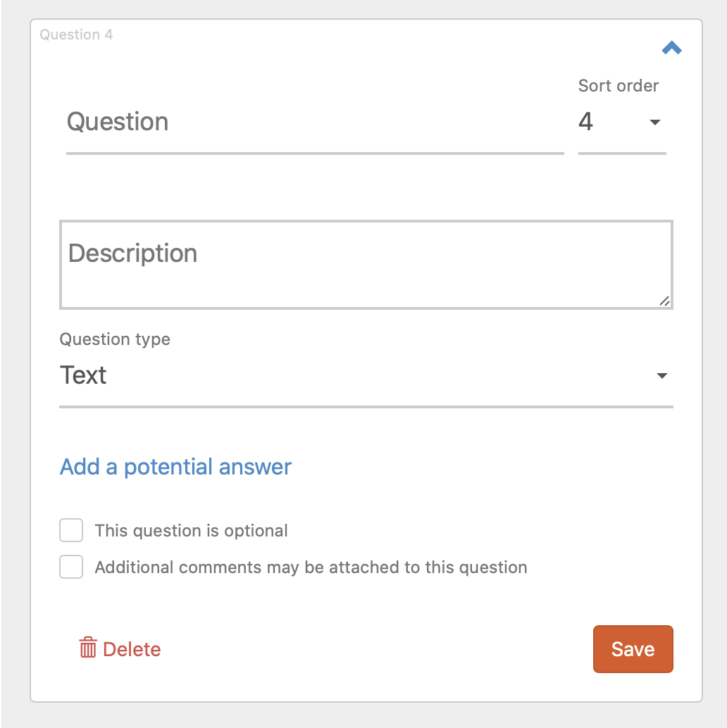Click the Sort order label
Viewport: 727px width, 728px height.
tap(619, 86)
